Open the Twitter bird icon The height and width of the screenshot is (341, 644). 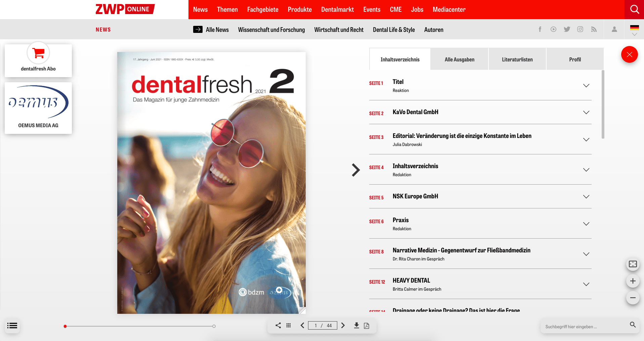[x=567, y=29]
